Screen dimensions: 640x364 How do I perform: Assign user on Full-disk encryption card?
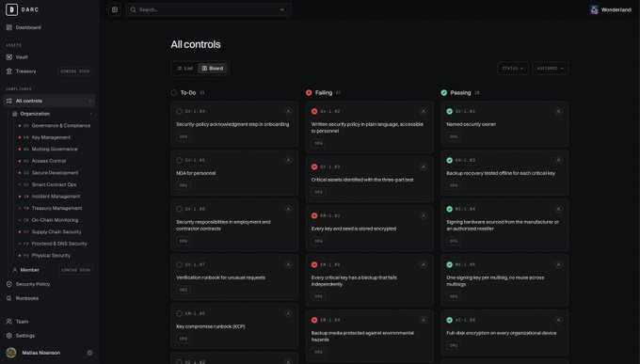pos(558,321)
